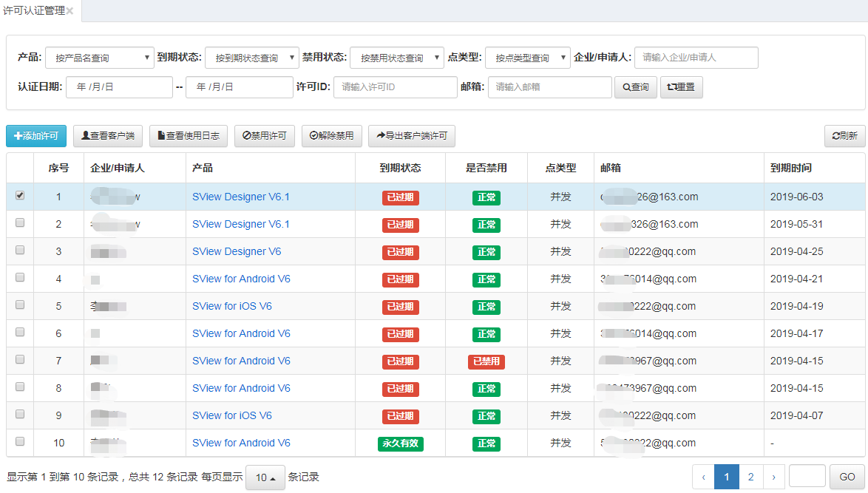Open the end 认证日期 date field
The image size is (868, 493).
click(x=239, y=87)
